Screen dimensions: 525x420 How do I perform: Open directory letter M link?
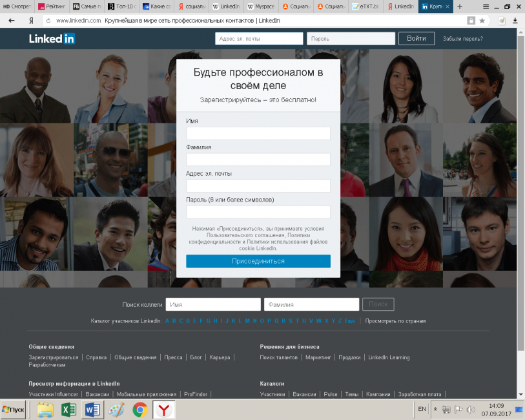tap(247, 321)
